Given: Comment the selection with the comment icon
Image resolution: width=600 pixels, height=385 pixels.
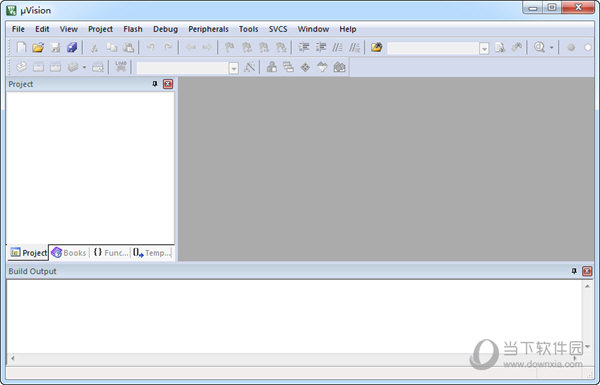Looking at the screenshot, I should [337, 47].
